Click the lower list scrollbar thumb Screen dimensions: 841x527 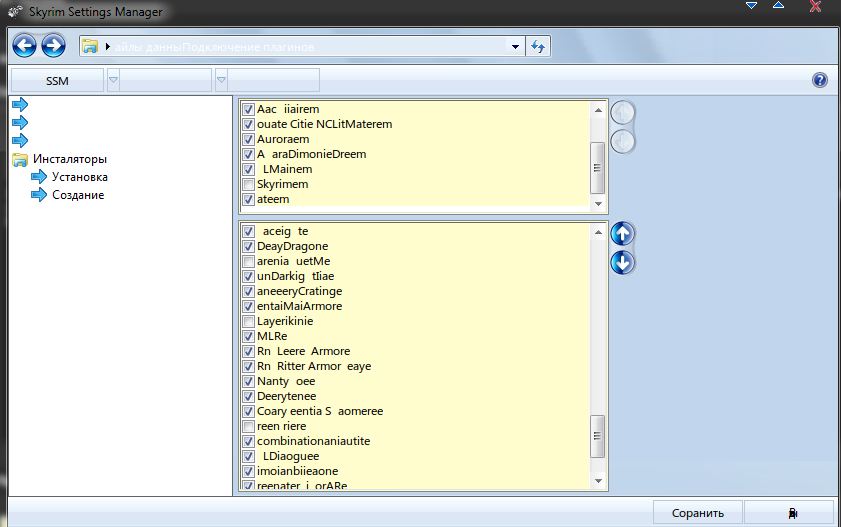[x=597, y=436]
